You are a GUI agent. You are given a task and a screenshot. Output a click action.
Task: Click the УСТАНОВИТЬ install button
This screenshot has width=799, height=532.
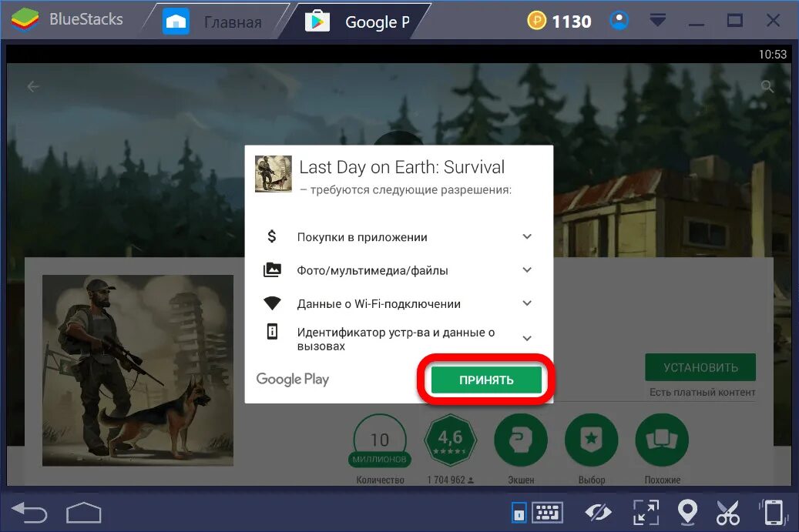(700, 367)
